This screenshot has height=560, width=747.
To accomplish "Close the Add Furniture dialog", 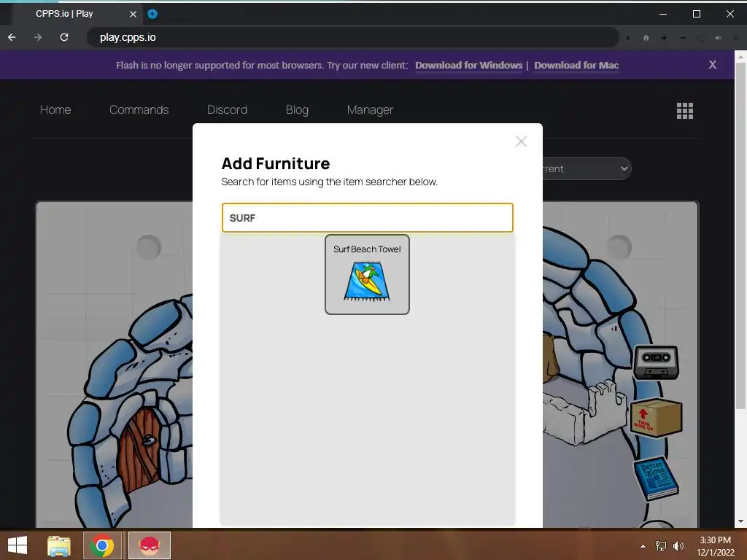I will (521, 141).
